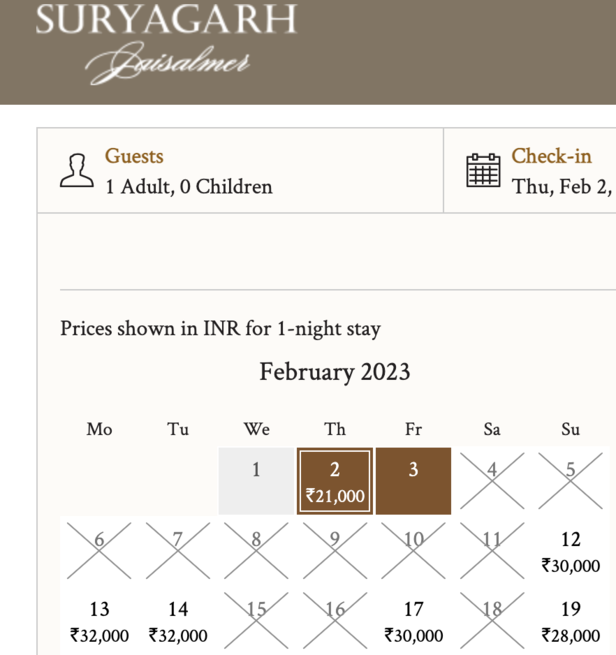The image size is (616, 655).
Task: Select February 19 at ₹28,000
Action: pos(570,621)
